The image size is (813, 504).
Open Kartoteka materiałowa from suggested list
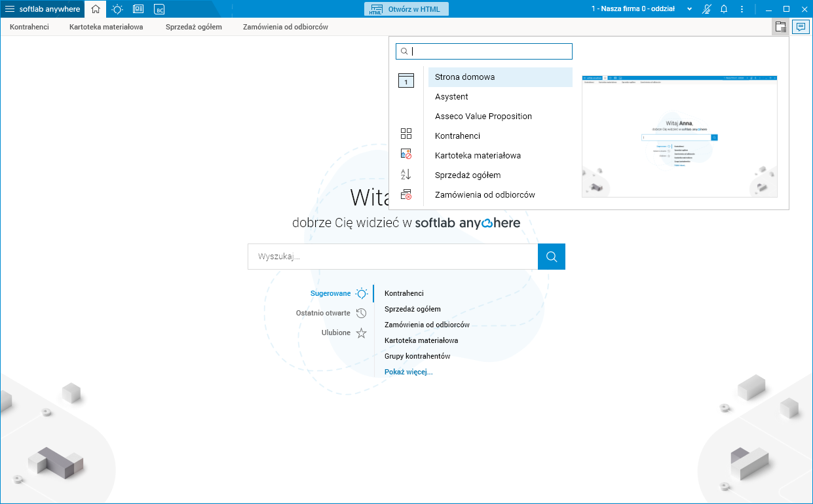point(421,341)
